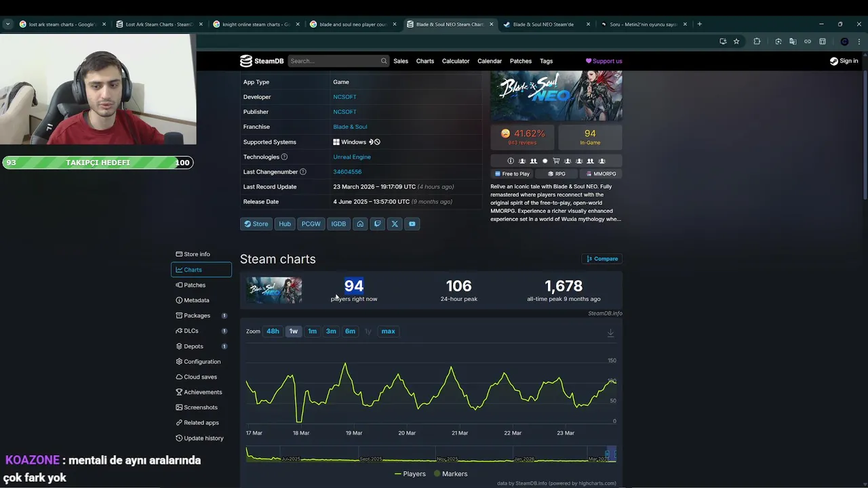This screenshot has height=488, width=868.
Task: Open the DLCs sidebar tab
Action: (x=201, y=331)
